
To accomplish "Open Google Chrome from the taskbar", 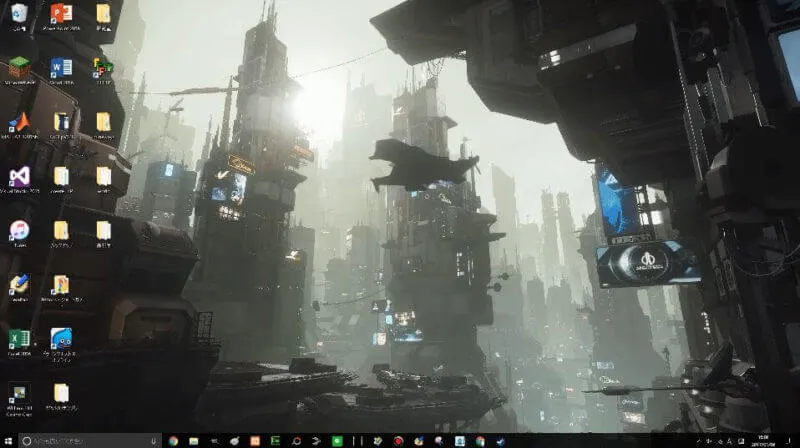I will pos(173,440).
